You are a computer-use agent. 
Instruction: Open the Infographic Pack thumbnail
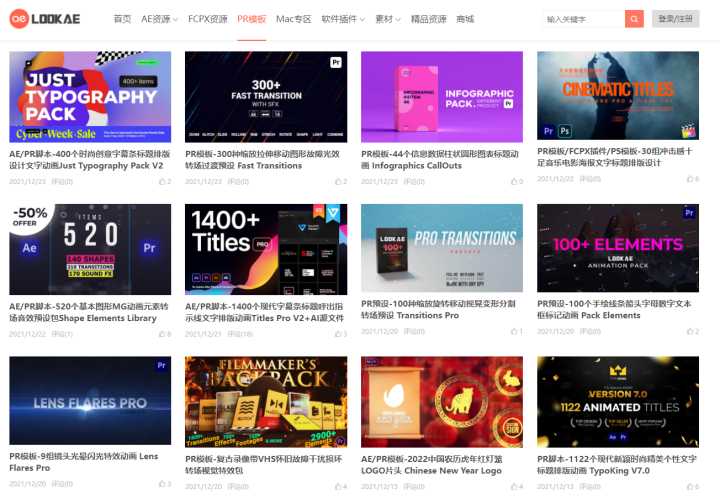pos(442,97)
